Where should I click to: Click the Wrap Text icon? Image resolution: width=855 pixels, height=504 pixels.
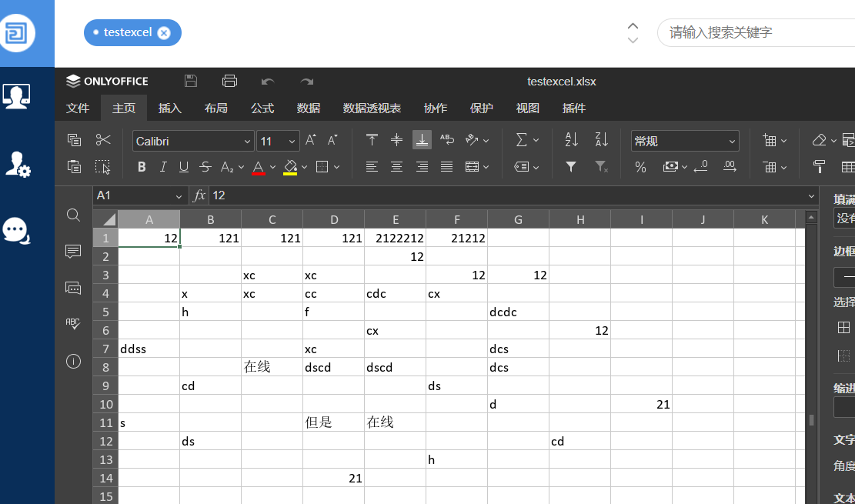447,140
